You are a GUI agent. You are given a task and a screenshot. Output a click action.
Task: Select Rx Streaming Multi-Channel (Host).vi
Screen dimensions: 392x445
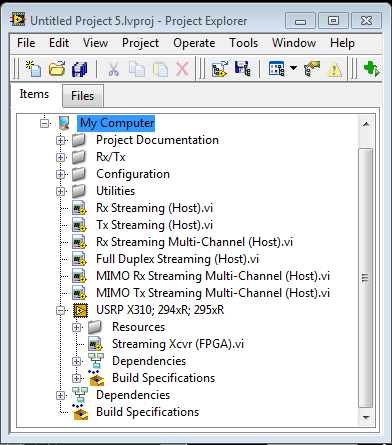pyautogui.click(x=194, y=242)
